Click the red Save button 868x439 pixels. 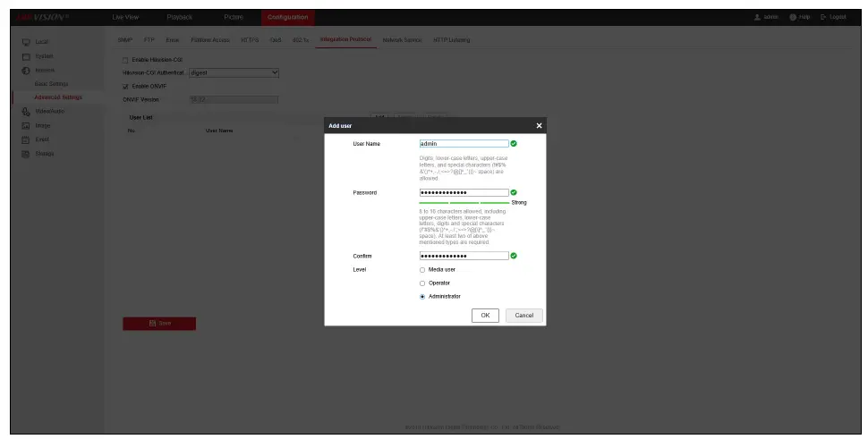(x=159, y=324)
